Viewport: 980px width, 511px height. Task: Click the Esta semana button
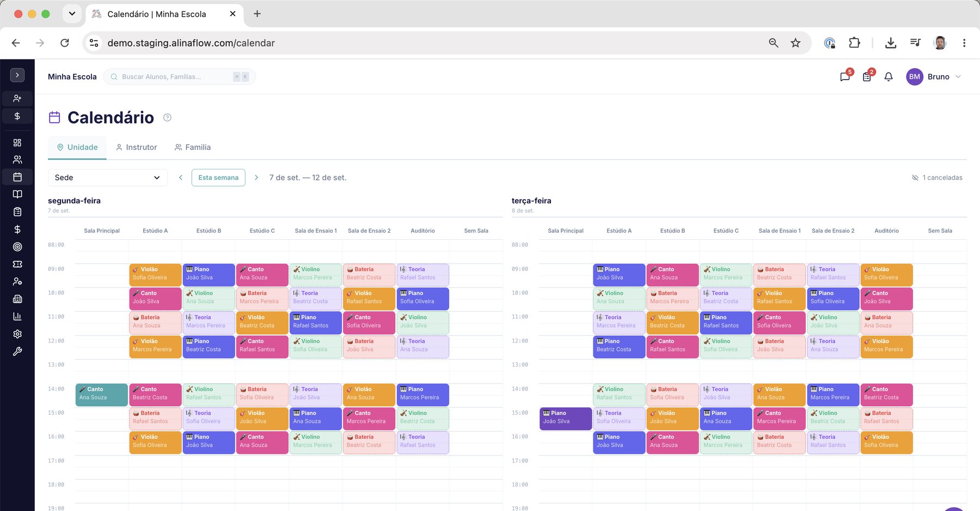218,178
